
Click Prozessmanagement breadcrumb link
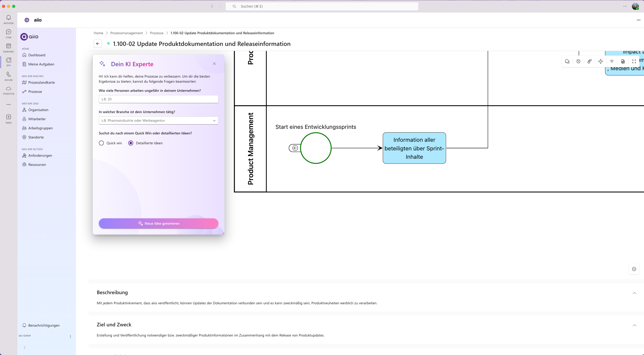coord(126,33)
